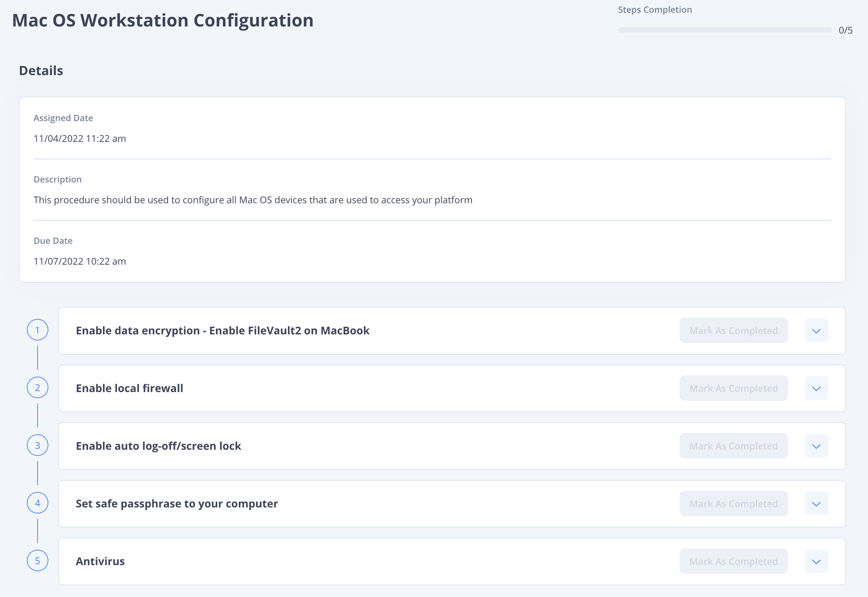Expand the safe passphrase step chevron
This screenshot has height=597, width=868.
point(816,503)
